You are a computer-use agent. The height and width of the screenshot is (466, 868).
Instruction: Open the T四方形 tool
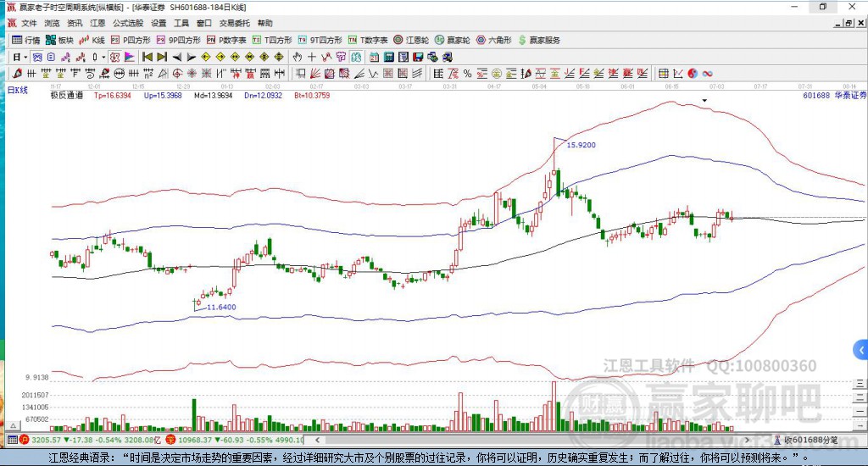coord(272,40)
